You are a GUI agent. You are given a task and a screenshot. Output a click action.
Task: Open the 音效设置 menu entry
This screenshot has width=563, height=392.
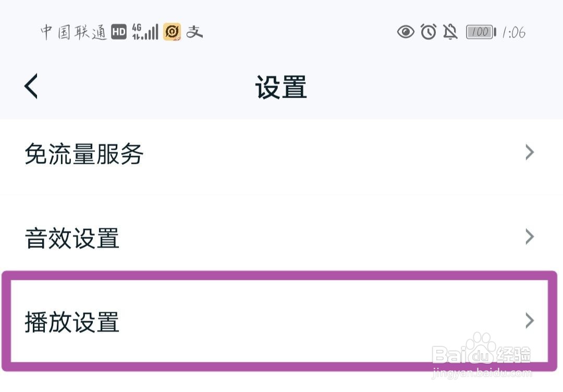[x=72, y=239]
